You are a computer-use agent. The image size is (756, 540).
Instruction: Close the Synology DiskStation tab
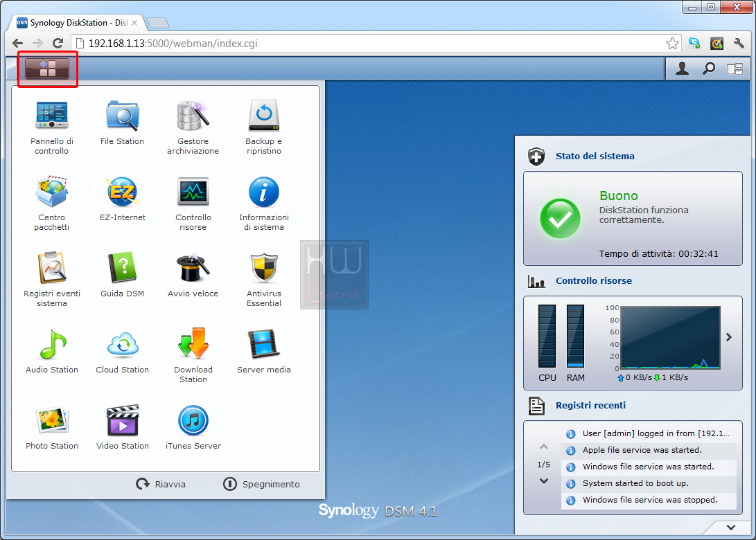(x=134, y=23)
